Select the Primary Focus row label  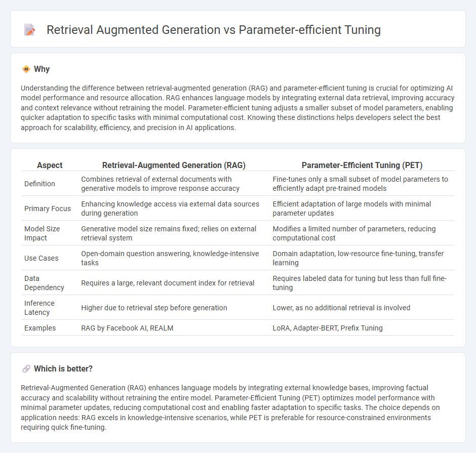pyautogui.click(x=48, y=209)
